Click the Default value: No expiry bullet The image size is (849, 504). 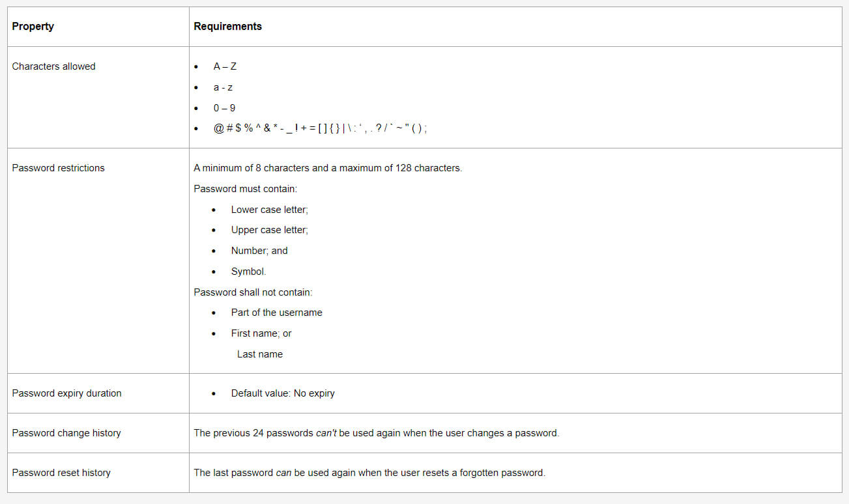pyautogui.click(x=282, y=393)
